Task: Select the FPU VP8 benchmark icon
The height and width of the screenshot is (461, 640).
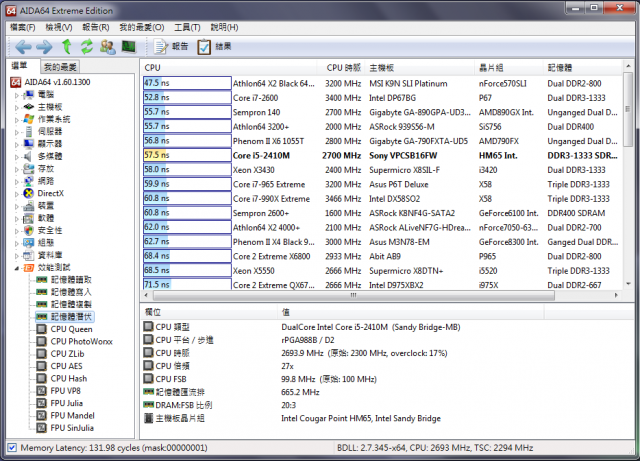Action: pyautogui.click(x=41, y=391)
